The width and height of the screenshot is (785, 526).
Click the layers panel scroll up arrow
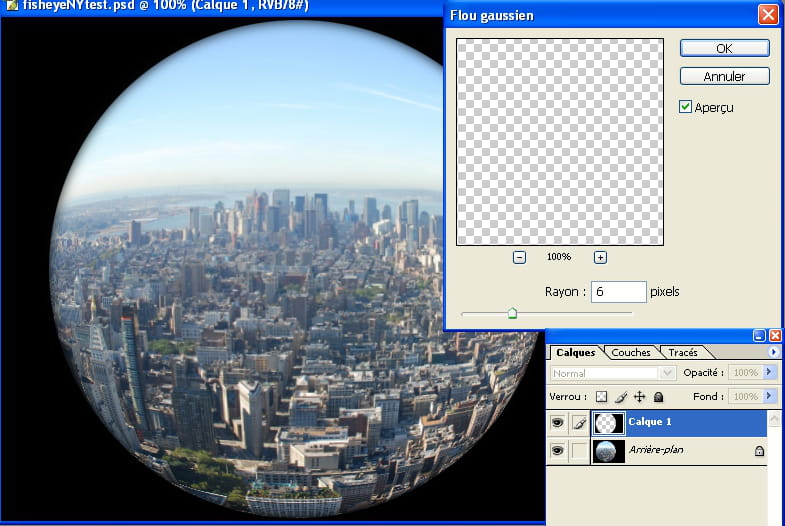(x=774, y=418)
